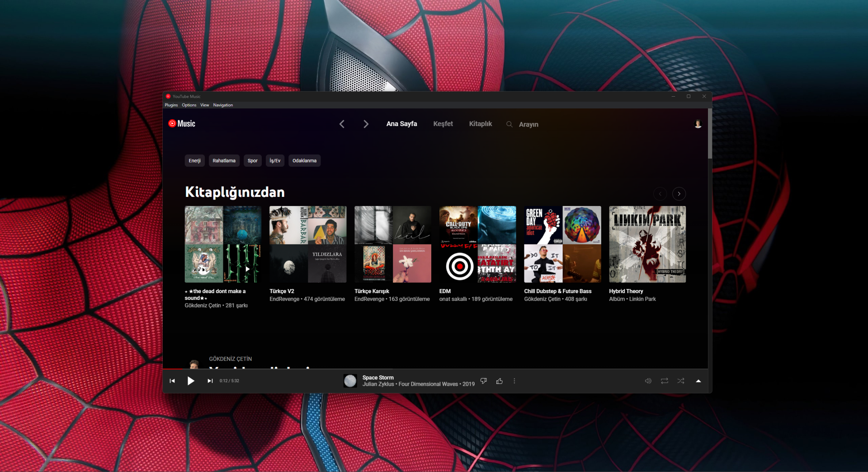Go back with the left arrow icon
The height and width of the screenshot is (472, 868).
tap(342, 124)
